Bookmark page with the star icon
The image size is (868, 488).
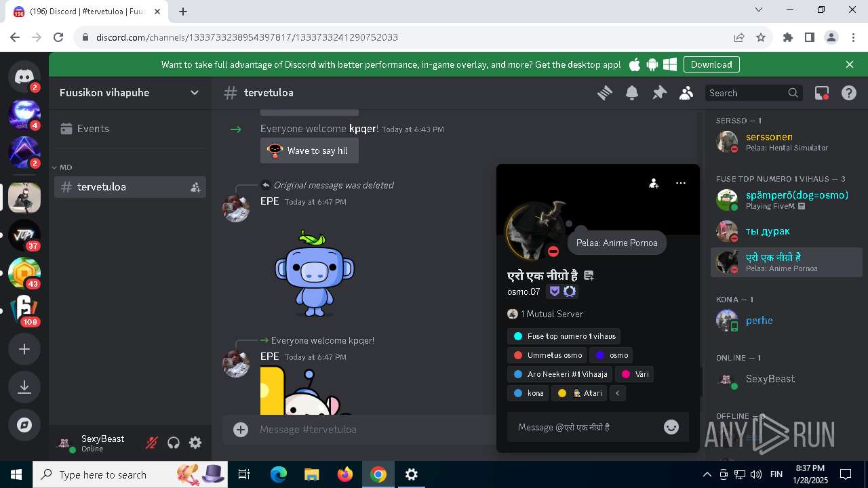coord(761,37)
